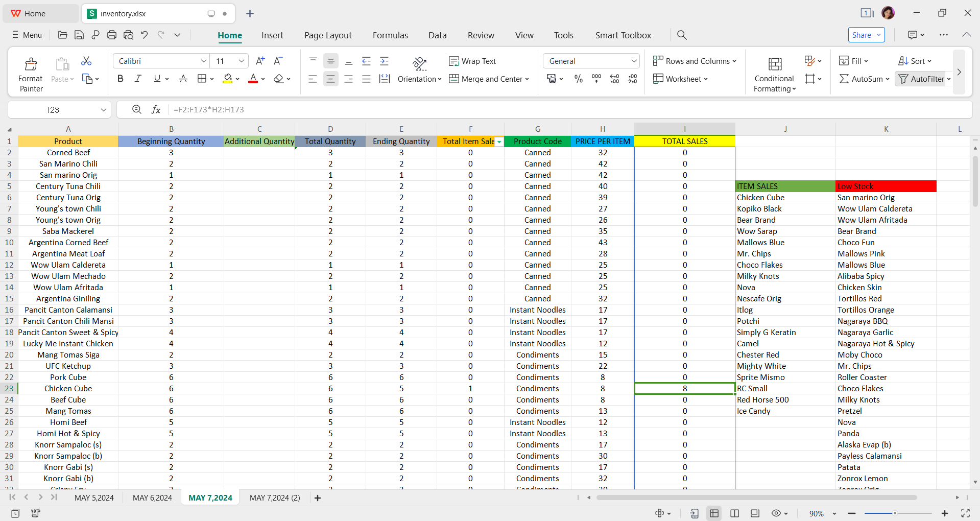Toggle AutoFilter on the sheet
Viewport: 980px width, 521px height.
click(922, 79)
